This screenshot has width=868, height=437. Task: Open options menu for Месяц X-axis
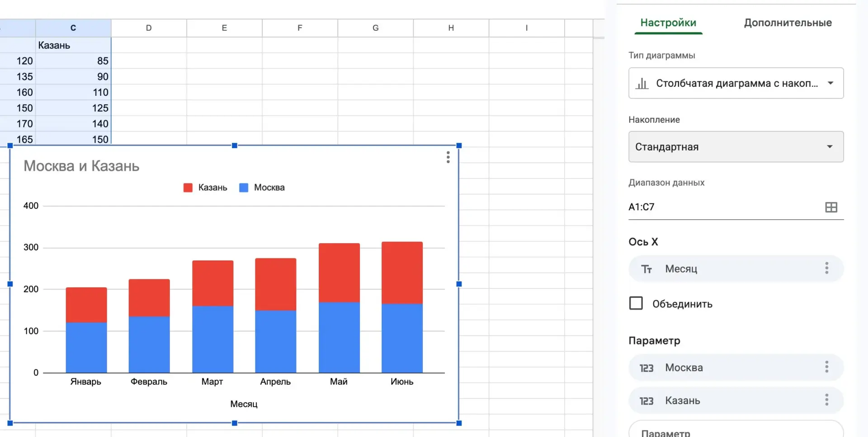(x=826, y=268)
